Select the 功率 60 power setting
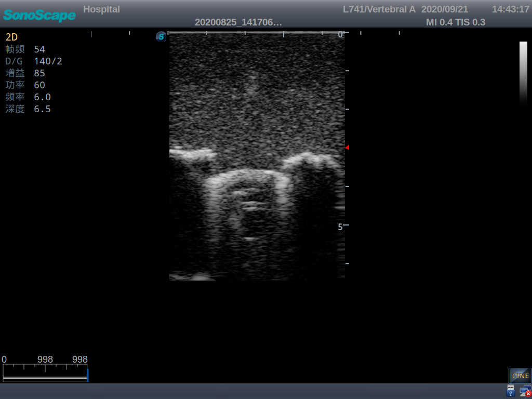The width and height of the screenshot is (532, 399). 25,85
